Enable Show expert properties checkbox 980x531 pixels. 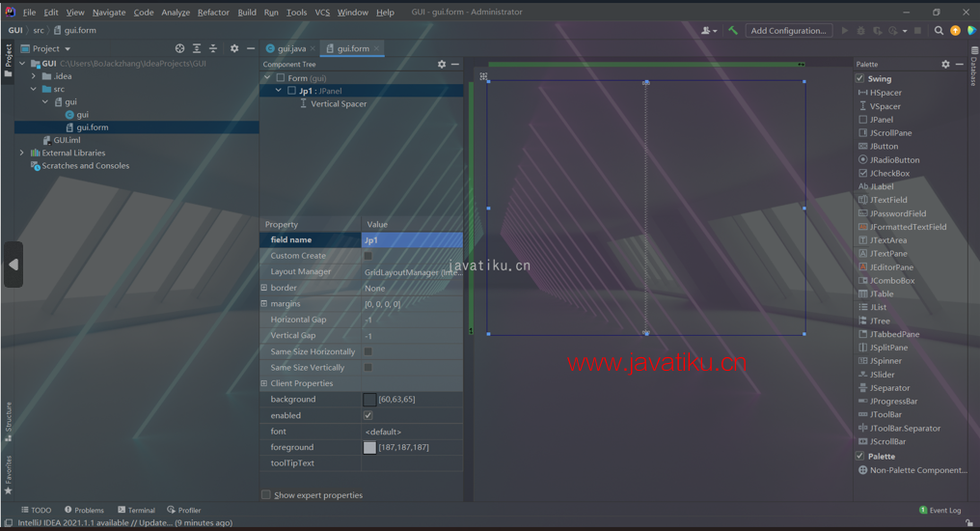click(x=266, y=495)
